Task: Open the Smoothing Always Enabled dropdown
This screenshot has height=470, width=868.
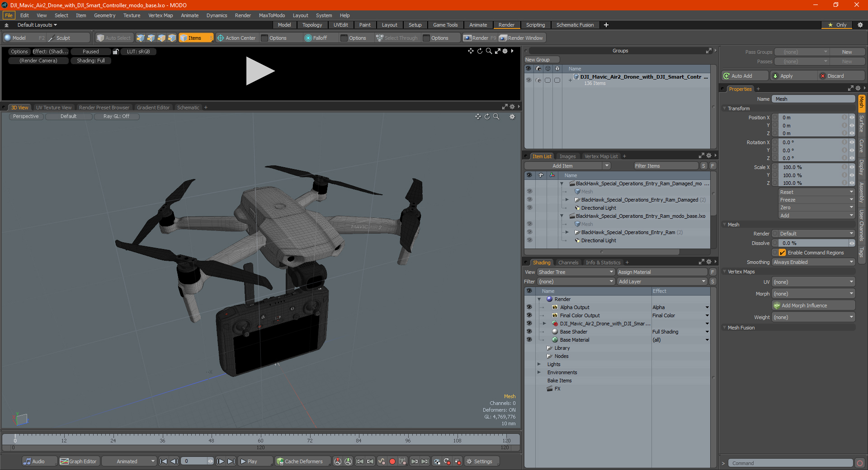Action: (x=813, y=262)
